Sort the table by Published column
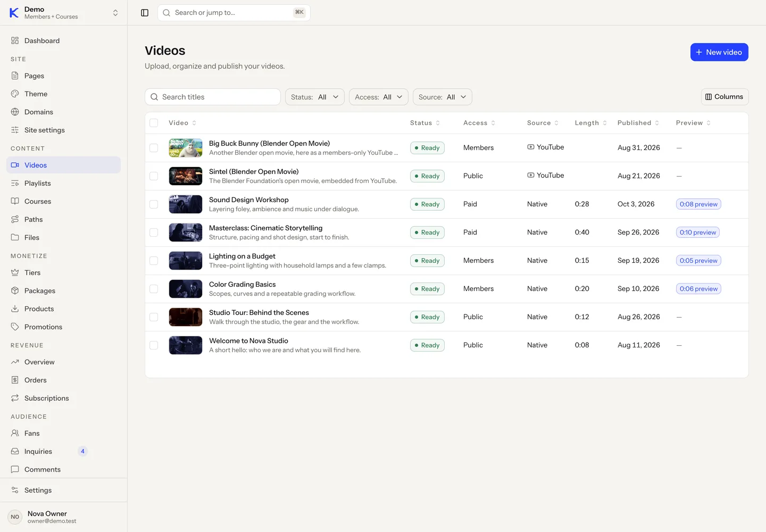 point(638,123)
